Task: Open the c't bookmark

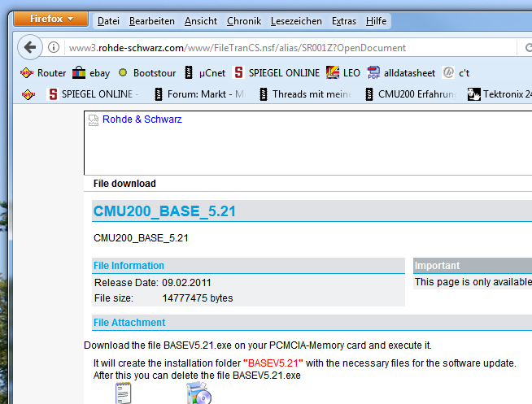Action: tap(456, 73)
